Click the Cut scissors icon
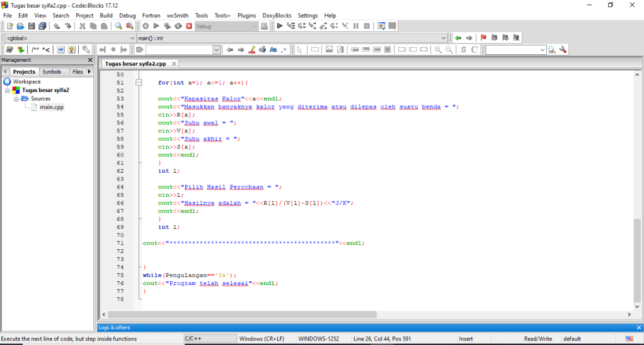 point(83,26)
